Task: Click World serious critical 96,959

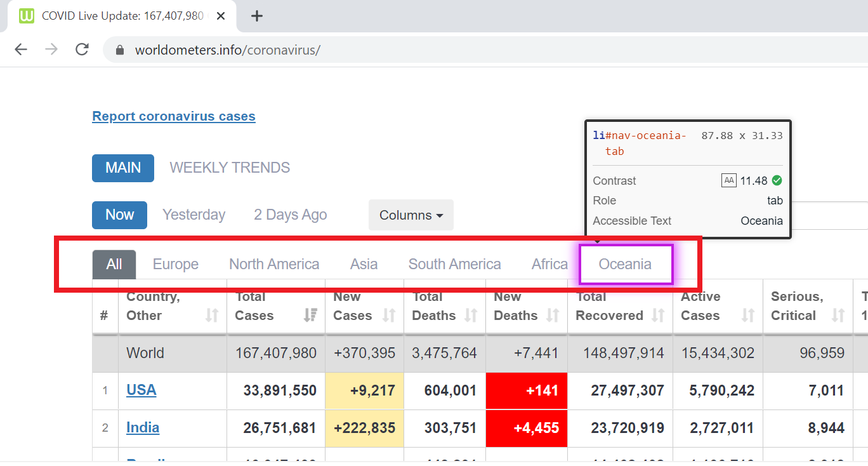Action: pyautogui.click(x=822, y=353)
